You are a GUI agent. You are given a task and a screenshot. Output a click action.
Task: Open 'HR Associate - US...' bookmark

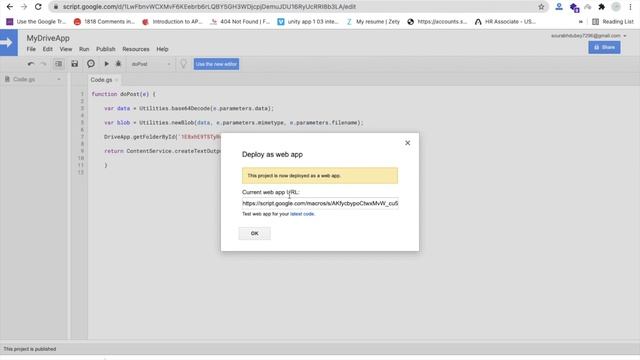coord(505,22)
